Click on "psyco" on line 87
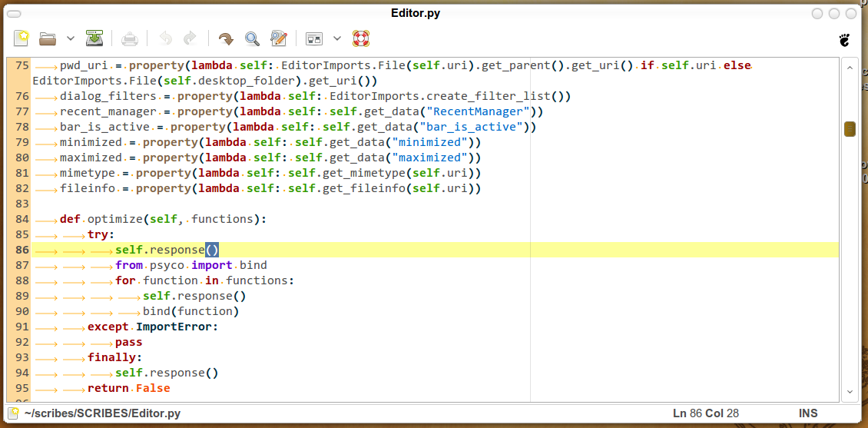 pos(167,265)
